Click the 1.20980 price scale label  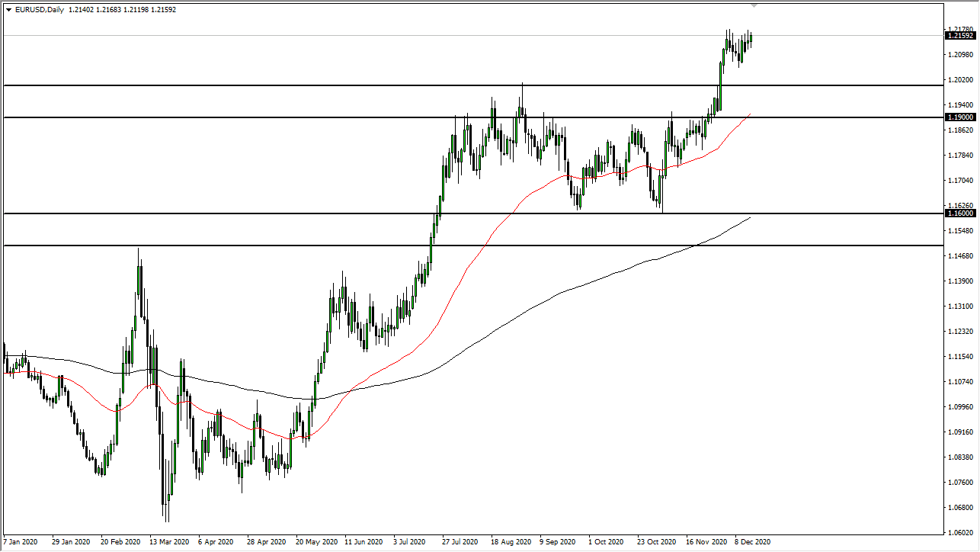pyautogui.click(x=959, y=55)
